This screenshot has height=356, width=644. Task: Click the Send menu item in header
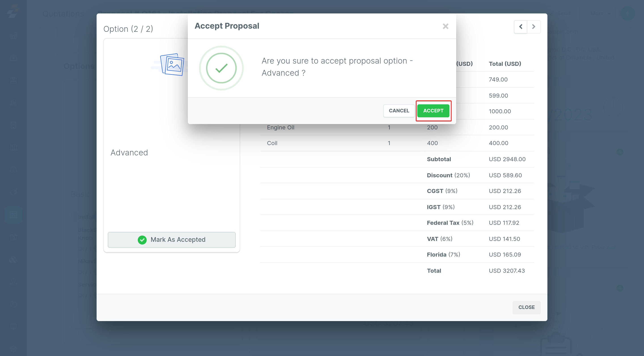(x=563, y=13)
